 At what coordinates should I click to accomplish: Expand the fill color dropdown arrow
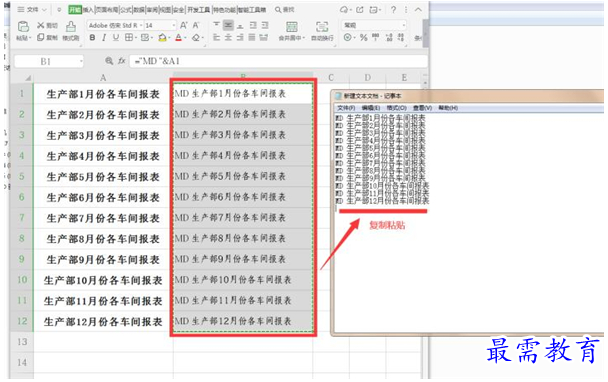pos(170,38)
